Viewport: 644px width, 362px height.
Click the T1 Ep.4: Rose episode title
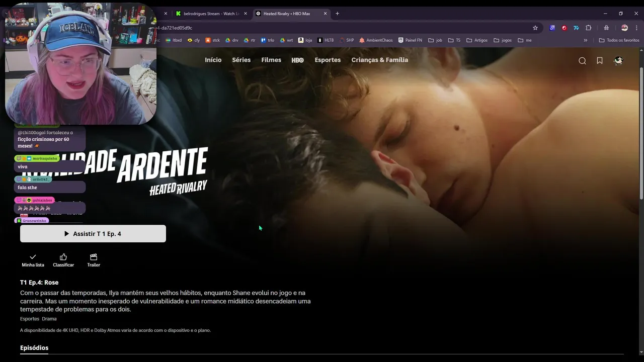39,283
